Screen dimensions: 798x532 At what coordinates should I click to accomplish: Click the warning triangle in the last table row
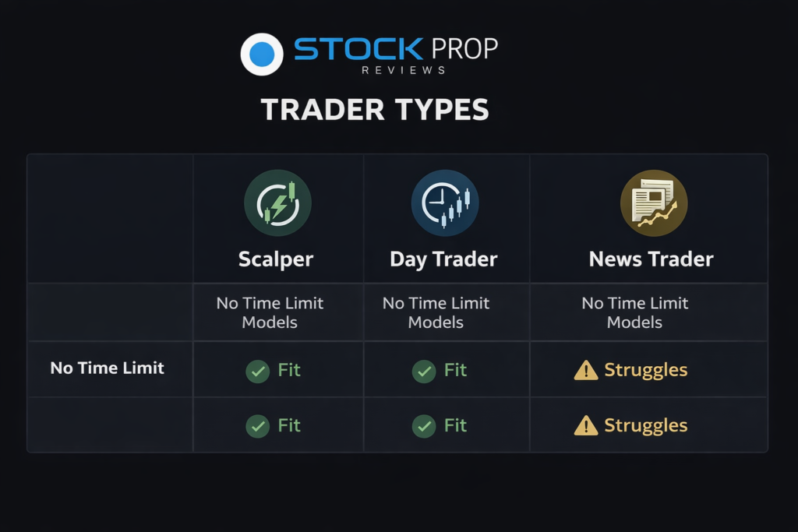point(586,426)
